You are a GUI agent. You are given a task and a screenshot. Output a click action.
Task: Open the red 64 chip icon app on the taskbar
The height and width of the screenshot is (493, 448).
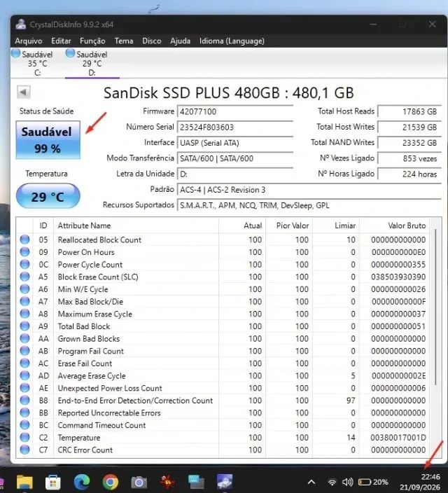coord(167,482)
